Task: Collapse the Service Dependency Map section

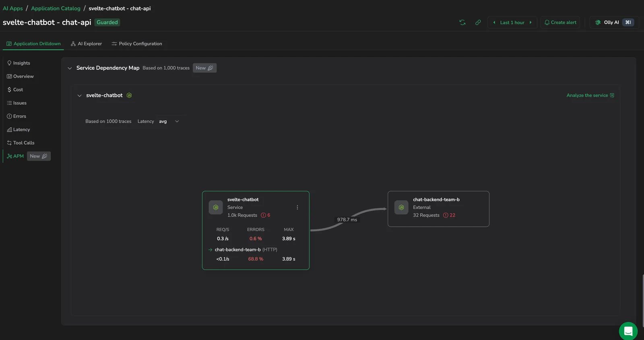Action: click(70, 68)
